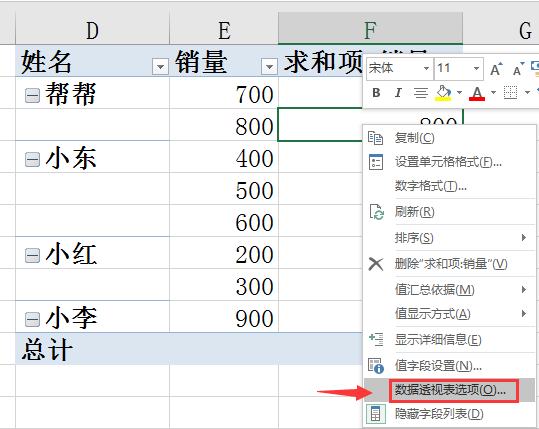Select the cell with value 900
The width and height of the screenshot is (539, 429).
pyautogui.click(x=224, y=317)
